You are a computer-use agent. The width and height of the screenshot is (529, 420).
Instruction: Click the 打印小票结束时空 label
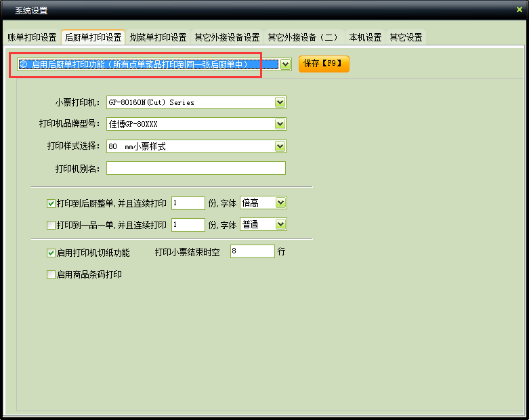[187, 252]
